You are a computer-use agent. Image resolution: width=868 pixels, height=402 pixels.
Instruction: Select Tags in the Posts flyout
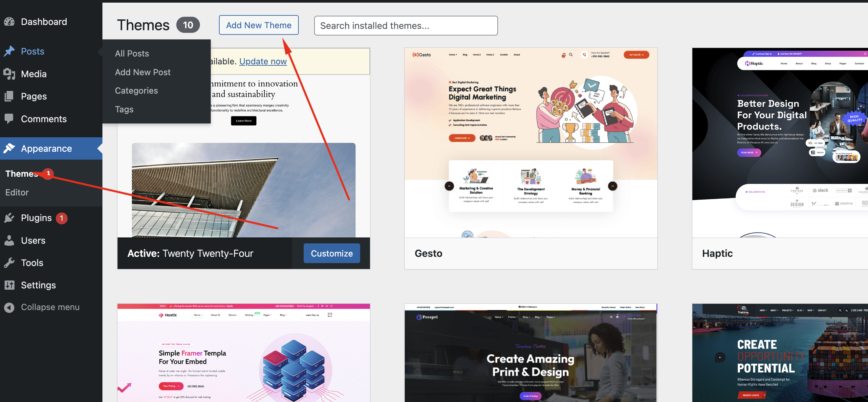pyautogui.click(x=124, y=109)
